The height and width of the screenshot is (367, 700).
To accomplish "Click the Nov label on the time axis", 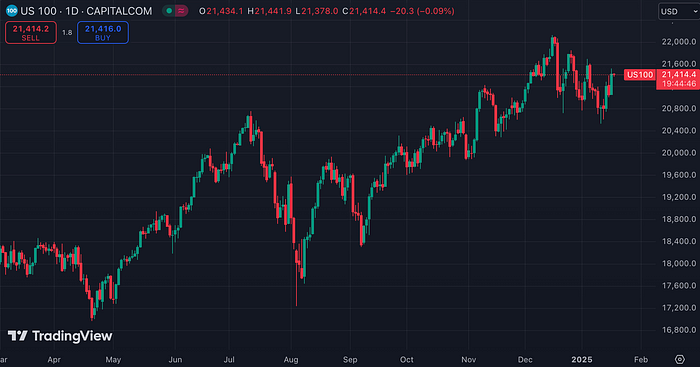I will (469, 359).
